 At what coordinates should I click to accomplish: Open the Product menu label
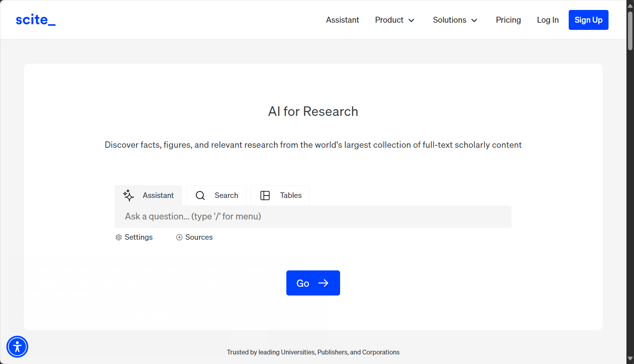(389, 20)
